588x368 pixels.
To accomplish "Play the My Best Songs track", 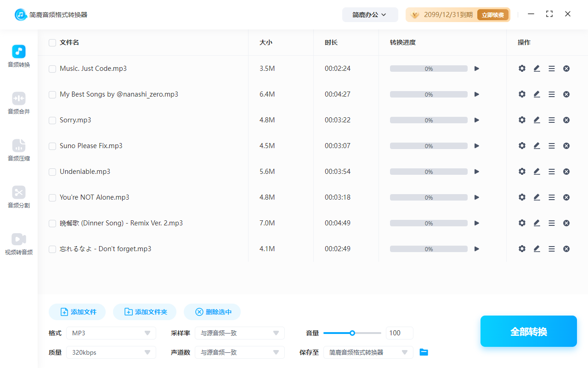I will (x=477, y=94).
